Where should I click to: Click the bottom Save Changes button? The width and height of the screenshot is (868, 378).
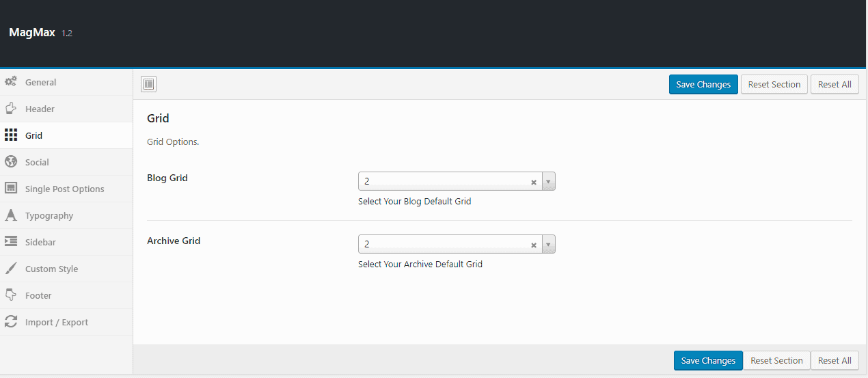pos(708,361)
